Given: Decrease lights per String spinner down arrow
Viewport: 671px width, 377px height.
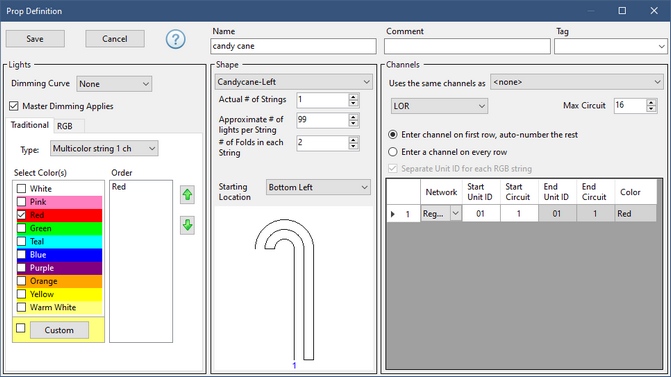Looking at the screenshot, I should click(353, 124).
